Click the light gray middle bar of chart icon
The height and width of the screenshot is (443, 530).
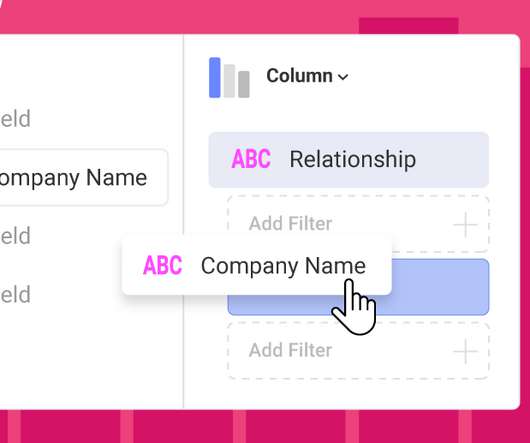click(x=229, y=81)
